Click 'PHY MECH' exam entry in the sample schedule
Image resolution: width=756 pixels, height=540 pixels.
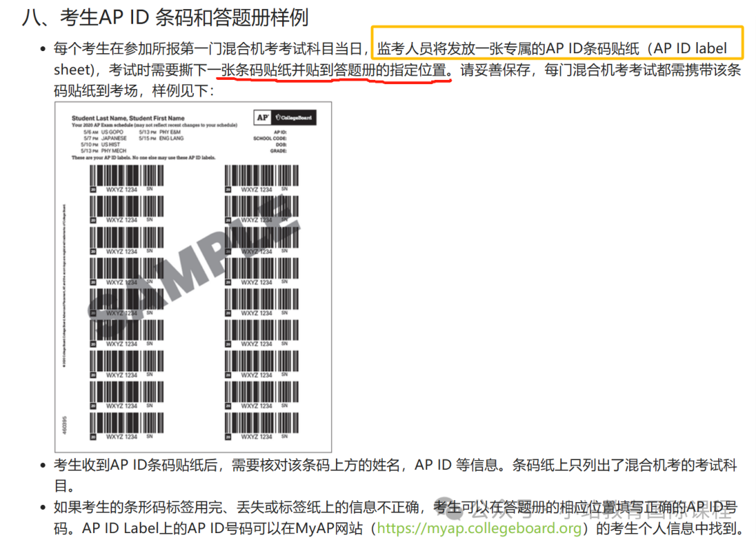[x=114, y=151]
